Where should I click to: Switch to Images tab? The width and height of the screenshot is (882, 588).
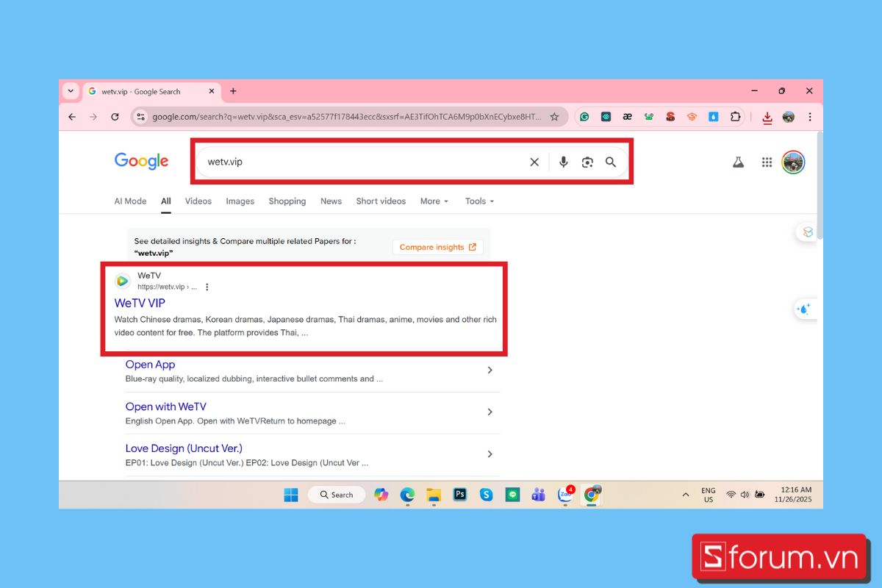pyautogui.click(x=240, y=201)
